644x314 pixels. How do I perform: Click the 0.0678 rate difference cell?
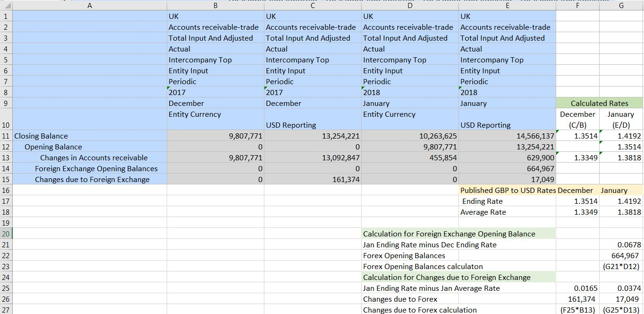coord(621,244)
